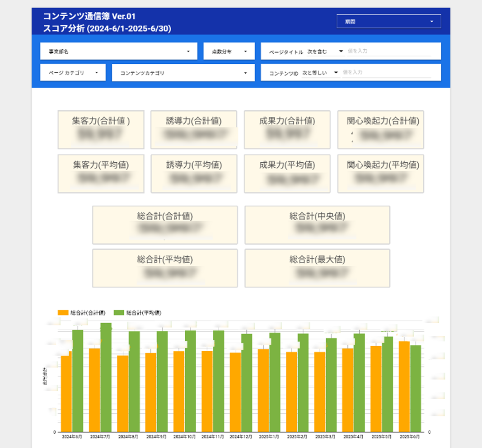Click the orange 総合計(合計値) legend swatch
482x448 pixels.
click(63, 312)
